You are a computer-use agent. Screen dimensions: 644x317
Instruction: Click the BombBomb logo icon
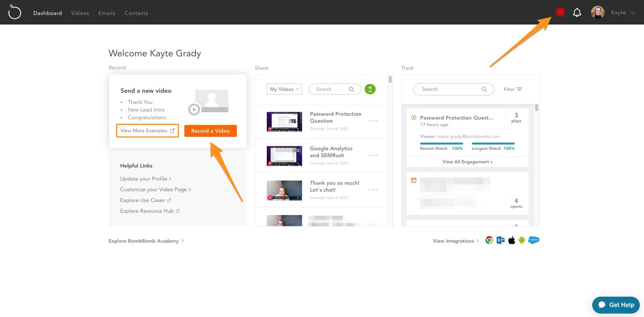tap(15, 12)
